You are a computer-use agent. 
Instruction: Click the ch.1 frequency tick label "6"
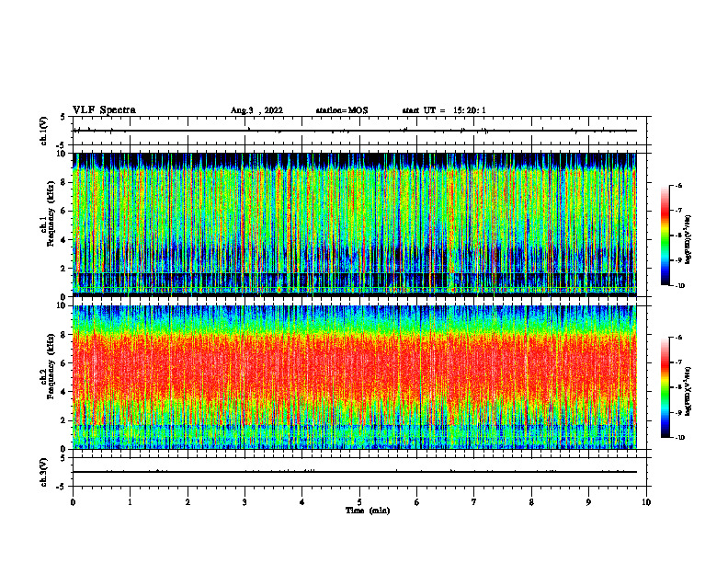(63, 211)
